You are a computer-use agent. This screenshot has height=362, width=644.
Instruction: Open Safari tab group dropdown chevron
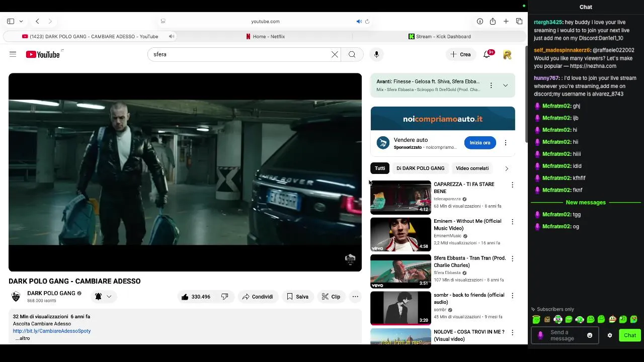coord(21,22)
